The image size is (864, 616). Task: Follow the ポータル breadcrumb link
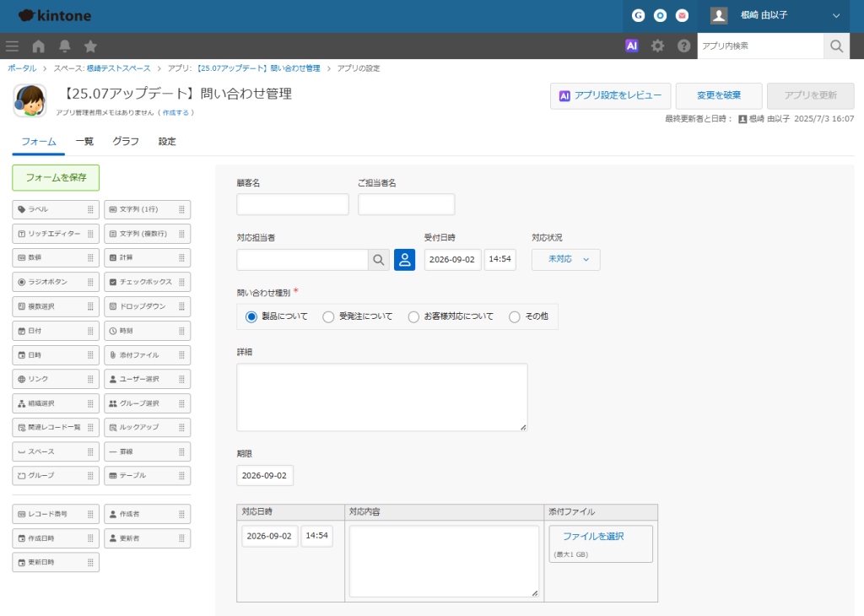click(x=22, y=68)
